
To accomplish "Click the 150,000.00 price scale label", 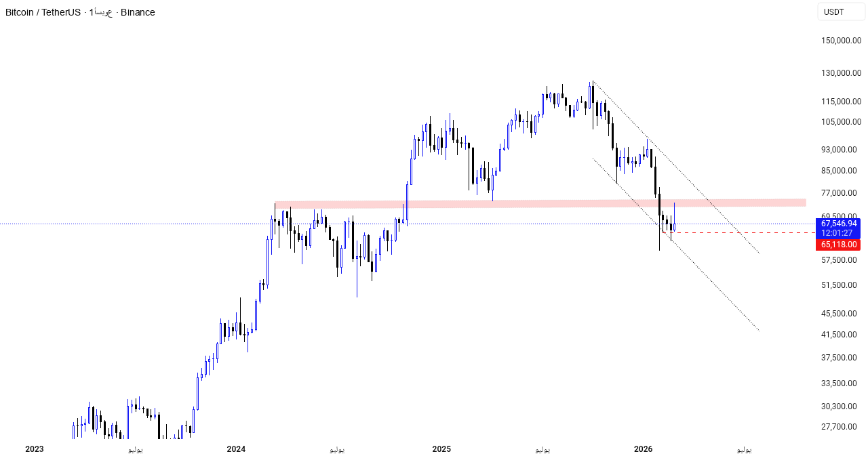I will [841, 41].
